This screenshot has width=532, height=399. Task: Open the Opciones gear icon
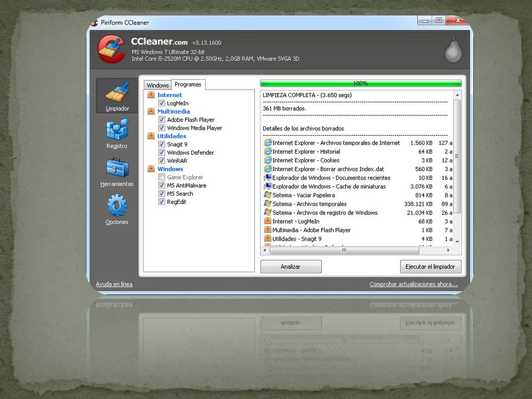(x=117, y=205)
